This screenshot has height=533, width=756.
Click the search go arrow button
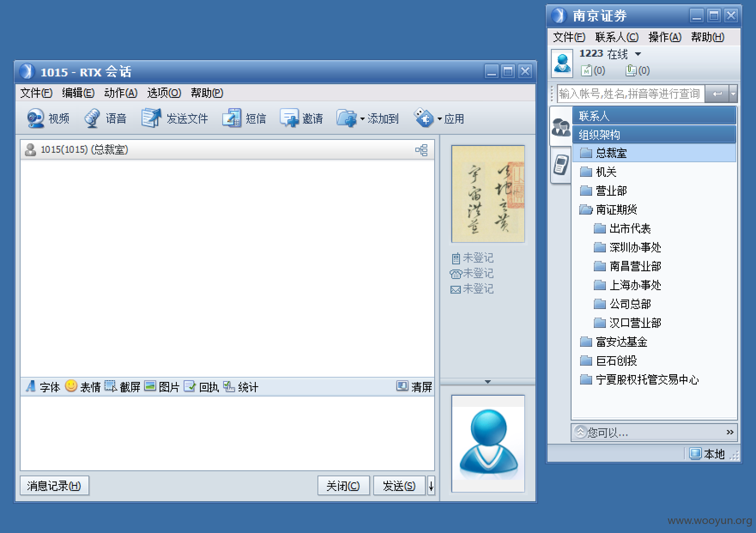(x=717, y=94)
